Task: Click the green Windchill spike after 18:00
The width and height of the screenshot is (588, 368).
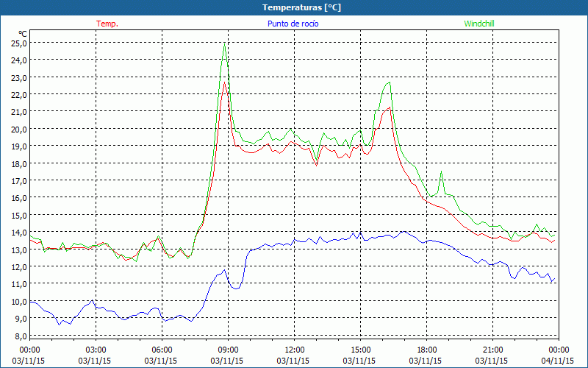Action: coord(442,171)
